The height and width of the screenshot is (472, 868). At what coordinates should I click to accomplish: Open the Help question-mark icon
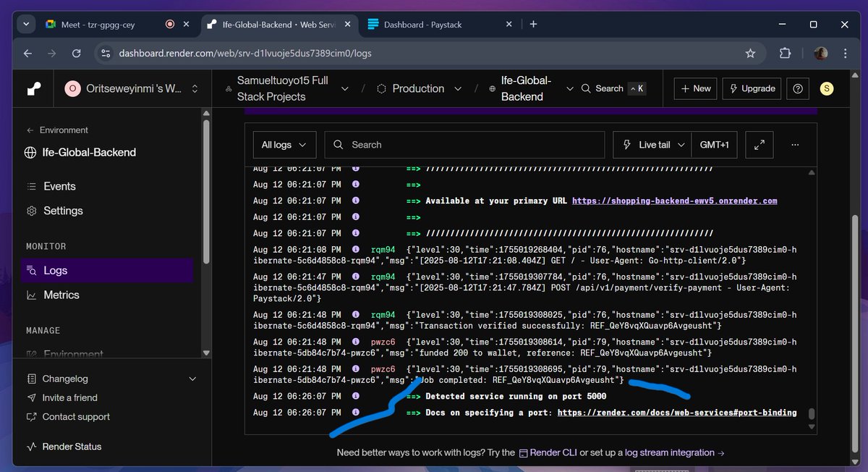[x=798, y=88]
